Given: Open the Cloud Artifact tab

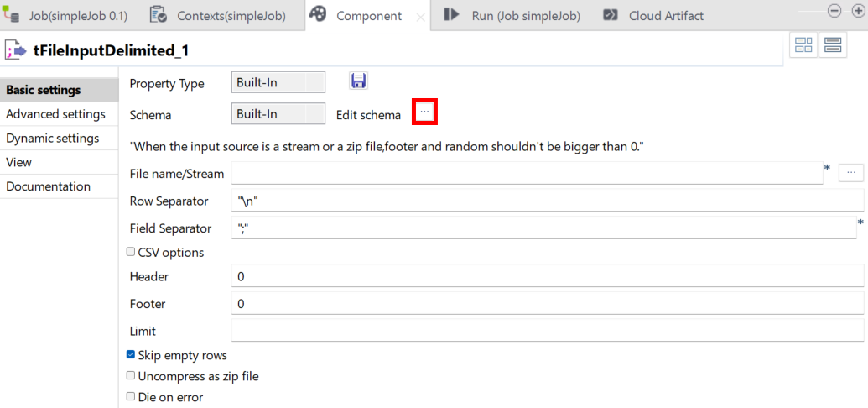Looking at the screenshot, I should (655, 15).
